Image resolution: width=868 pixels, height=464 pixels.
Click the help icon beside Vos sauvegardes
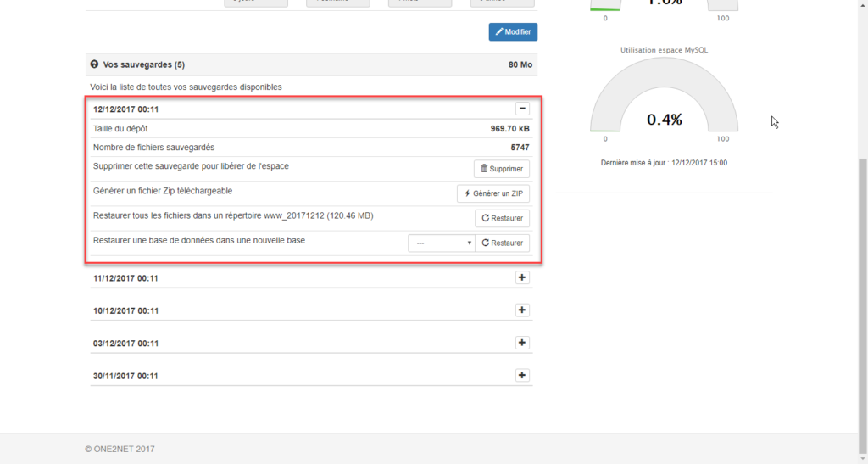coord(94,64)
